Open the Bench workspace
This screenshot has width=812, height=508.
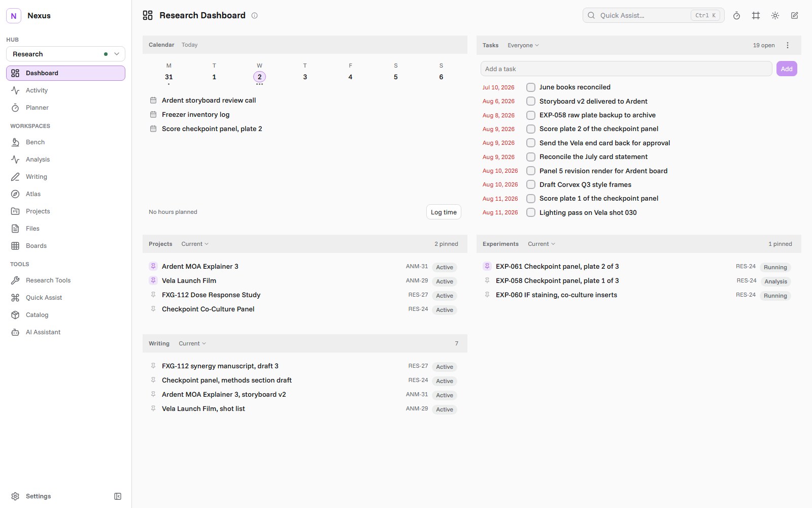coord(65,142)
